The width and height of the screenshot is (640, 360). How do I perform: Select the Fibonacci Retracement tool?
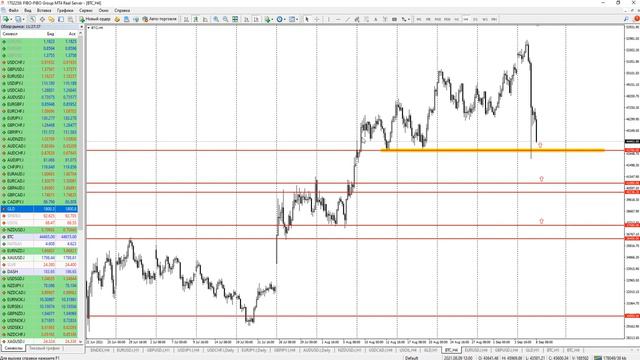pos(366,19)
